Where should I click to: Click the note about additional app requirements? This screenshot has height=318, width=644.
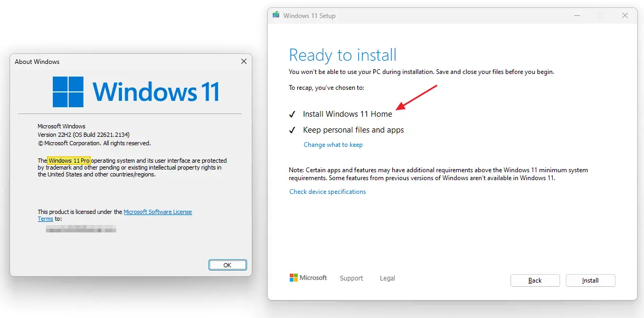pyautogui.click(x=438, y=174)
